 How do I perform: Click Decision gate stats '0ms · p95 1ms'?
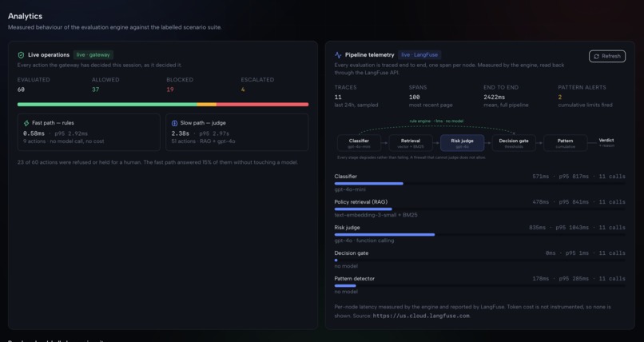567,253
